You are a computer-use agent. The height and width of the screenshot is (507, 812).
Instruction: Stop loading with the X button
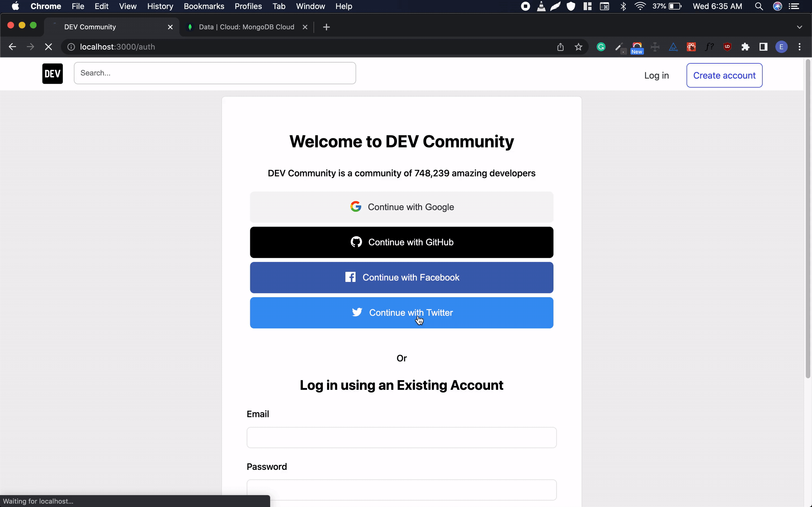tap(48, 47)
